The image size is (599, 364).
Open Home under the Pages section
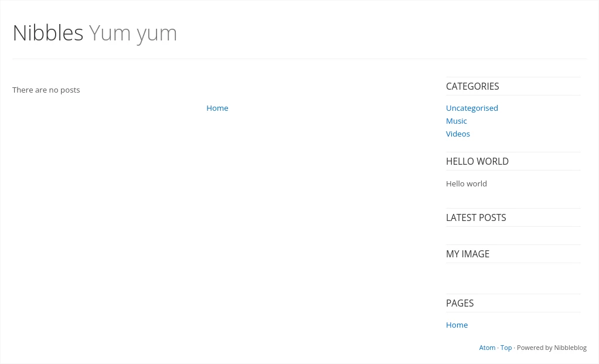[x=457, y=325]
